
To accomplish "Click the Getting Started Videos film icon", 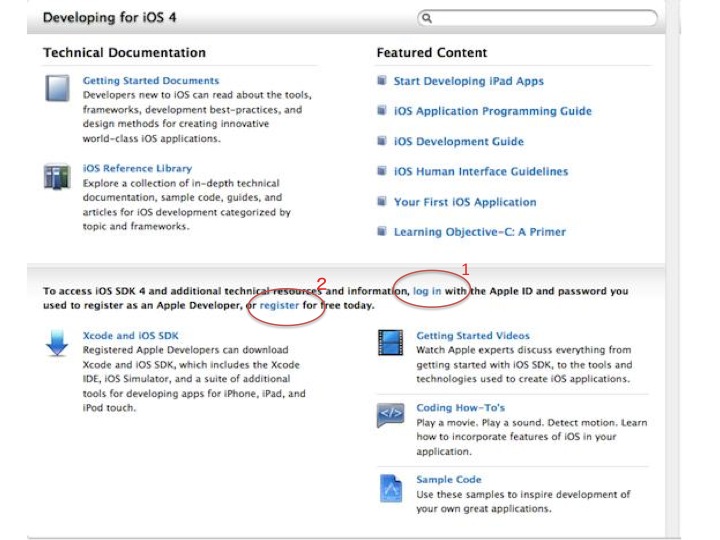I will coord(390,343).
